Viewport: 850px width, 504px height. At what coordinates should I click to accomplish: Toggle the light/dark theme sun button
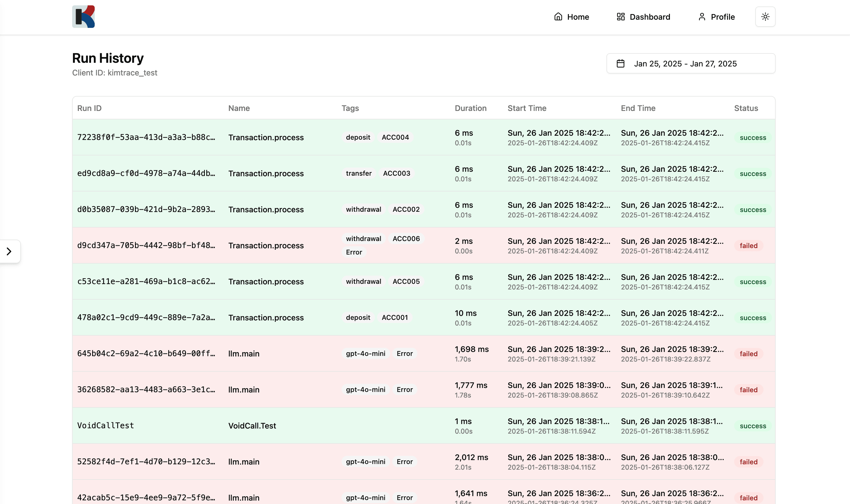click(765, 17)
